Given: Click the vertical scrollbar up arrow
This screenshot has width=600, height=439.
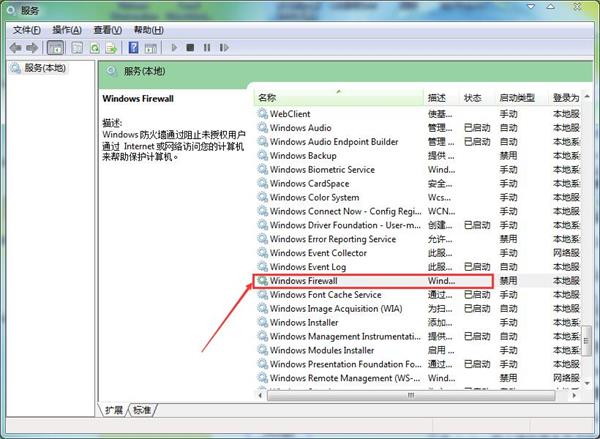Looking at the screenshot, I should click(587, 96).
